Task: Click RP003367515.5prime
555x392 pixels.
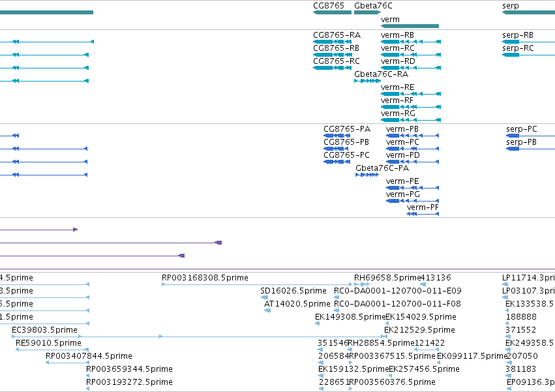Action: (x=392, y=356)
